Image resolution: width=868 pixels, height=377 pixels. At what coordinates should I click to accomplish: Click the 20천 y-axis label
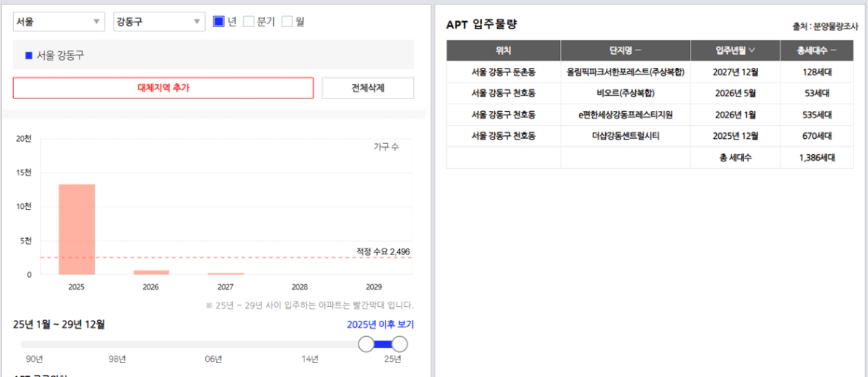point(24,139)
